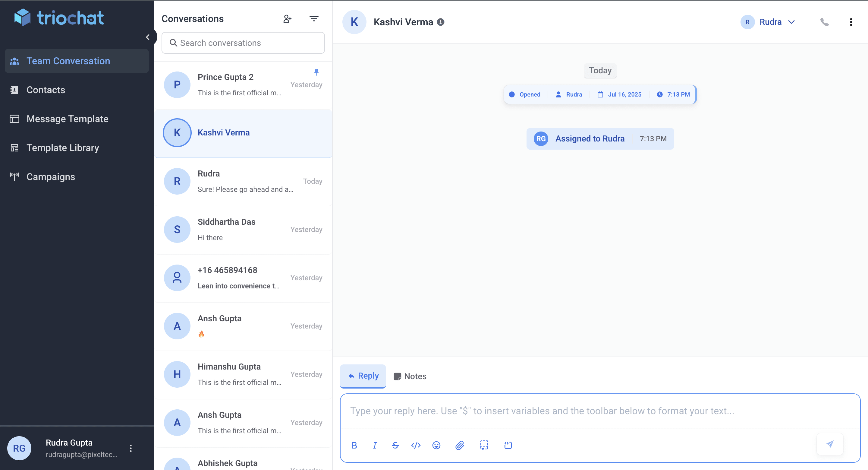Apply strikethrough formatting
Screen dimensions: 868x470
[395, 445]
